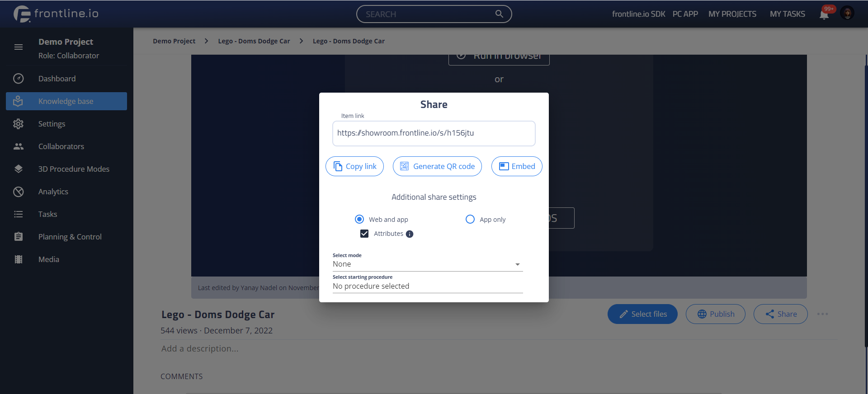
Task: Open the user avatar menu
Action: (847, 13)
